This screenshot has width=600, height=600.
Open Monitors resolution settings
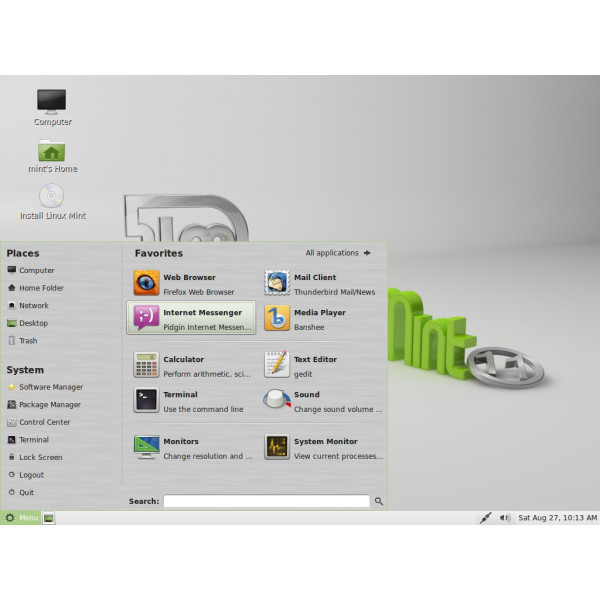[190, 447]
